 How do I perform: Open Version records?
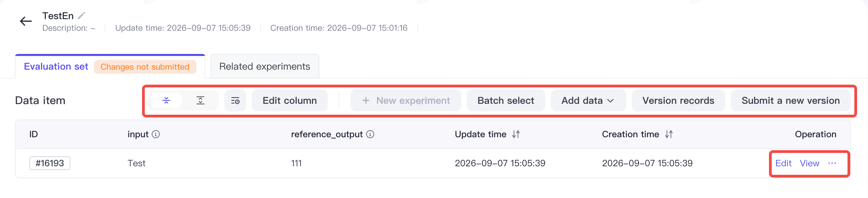[x=678, y=100]
